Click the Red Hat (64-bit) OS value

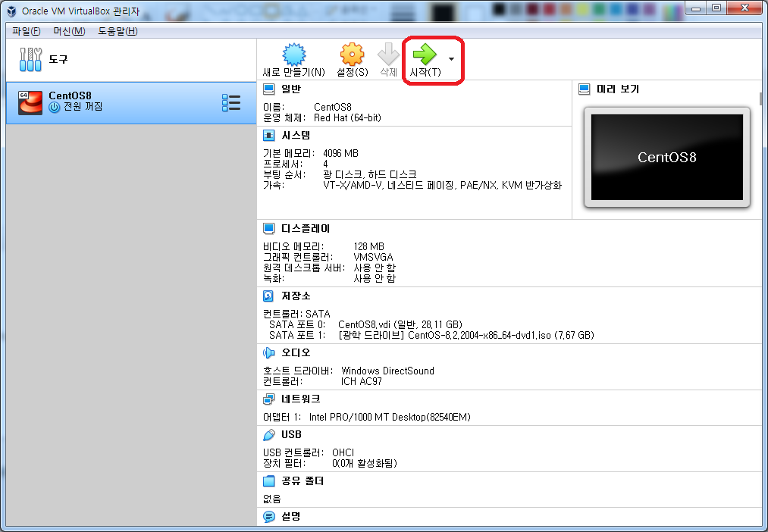point(347,117)
